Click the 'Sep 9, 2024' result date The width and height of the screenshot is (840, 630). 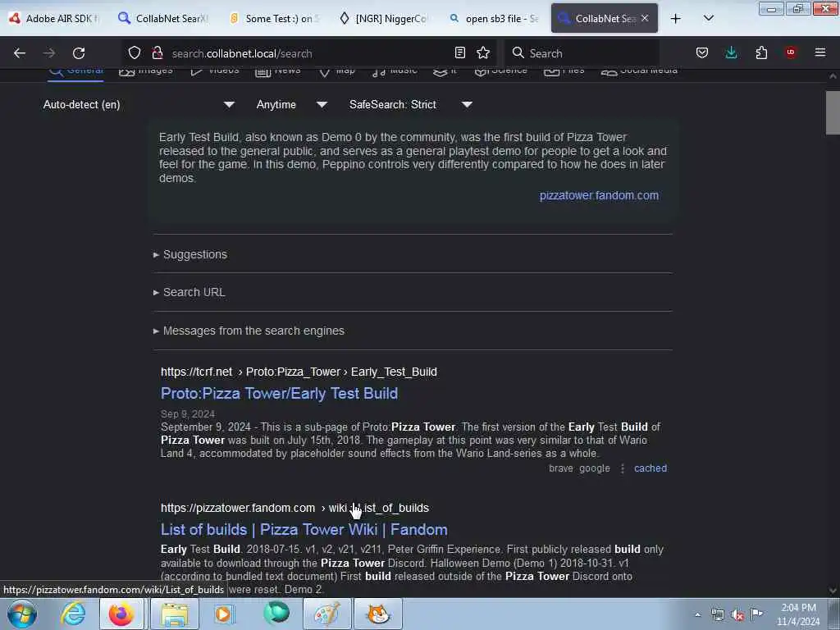pyautogui.click(x=188, y=414)
